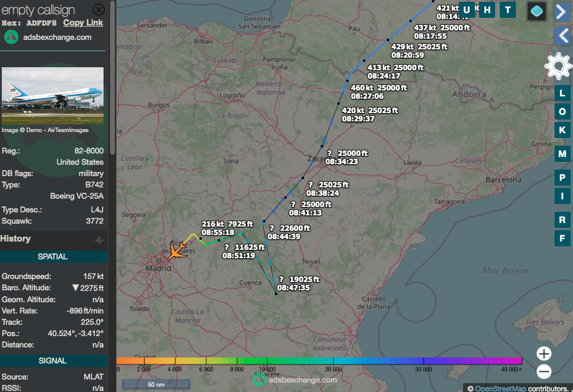The width and height of the screenshot is (573, 392).
Task: Toggle the K button on the map
Action: point(562,130)
